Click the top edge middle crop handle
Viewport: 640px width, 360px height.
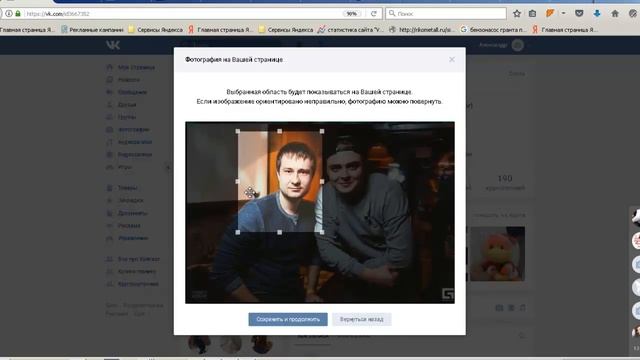[x=280, y=131]
